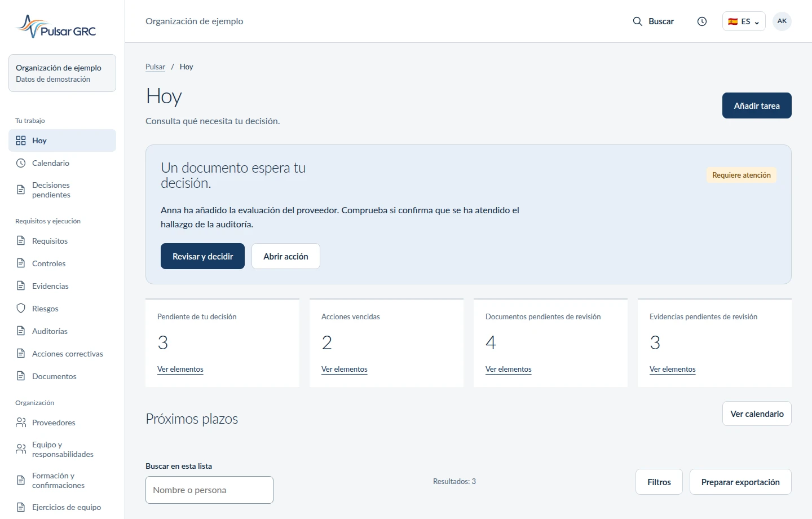This screenshot has width=812, height=519.
Task: Focus the Nombre o persona search field
Action: point(209,490)
